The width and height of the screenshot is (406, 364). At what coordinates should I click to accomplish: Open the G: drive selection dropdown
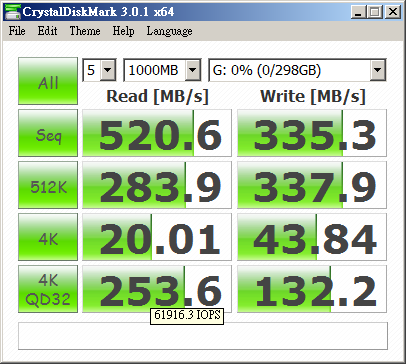(x=297, y=70)
